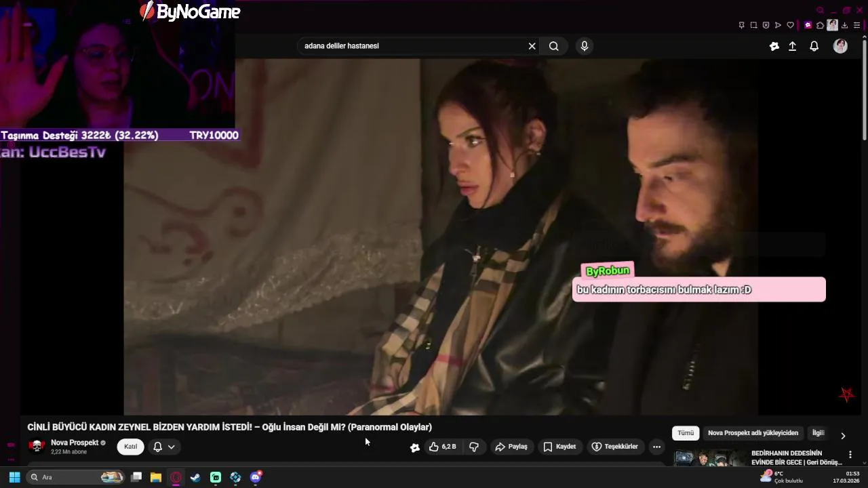
Task: Open the Nova Prospekt channel name link
Action: click(x=75, y=443)
